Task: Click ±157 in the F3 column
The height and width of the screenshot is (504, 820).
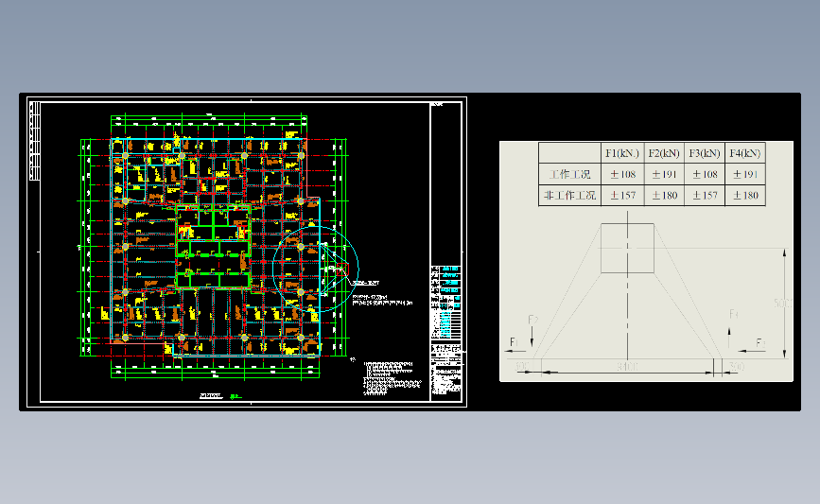Action: click(x=705, y=195)
